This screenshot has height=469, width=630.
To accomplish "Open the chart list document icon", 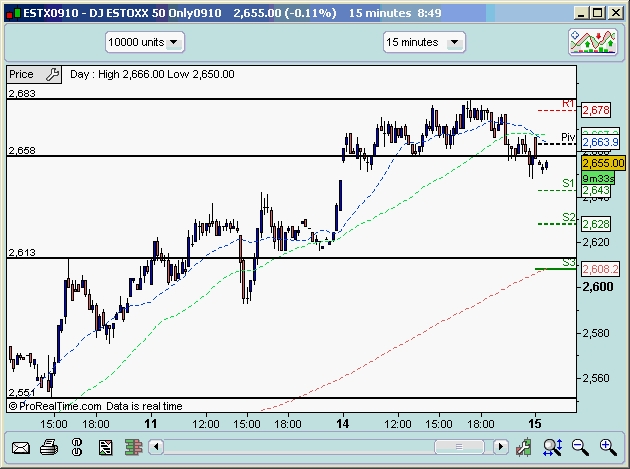I will point(105,447).
